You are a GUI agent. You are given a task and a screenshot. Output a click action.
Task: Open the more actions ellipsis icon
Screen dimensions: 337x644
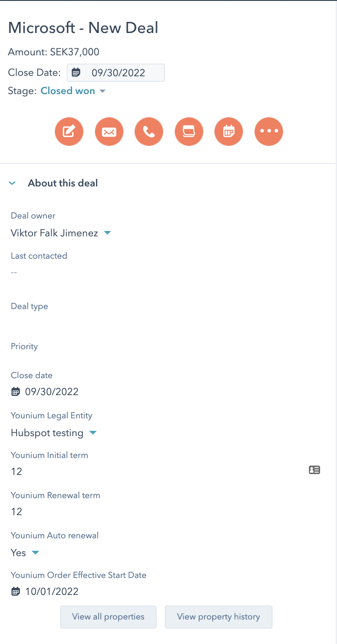pyautogui.click(x=269, y=132)
